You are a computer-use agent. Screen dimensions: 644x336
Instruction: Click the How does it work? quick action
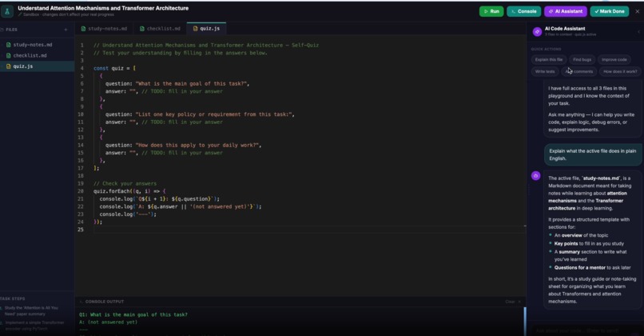[620, 71]
